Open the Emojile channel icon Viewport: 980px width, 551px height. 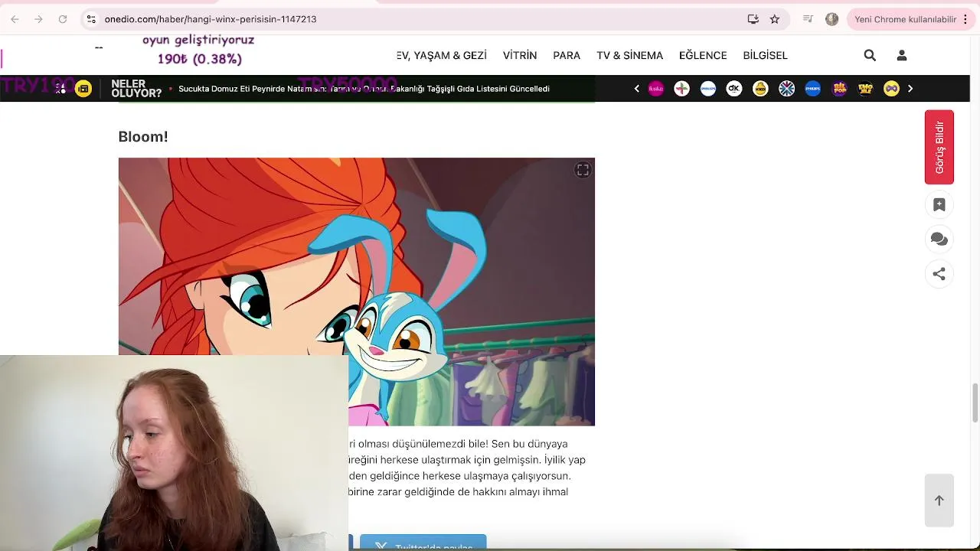pyautogui.click(x=865, y=89)
